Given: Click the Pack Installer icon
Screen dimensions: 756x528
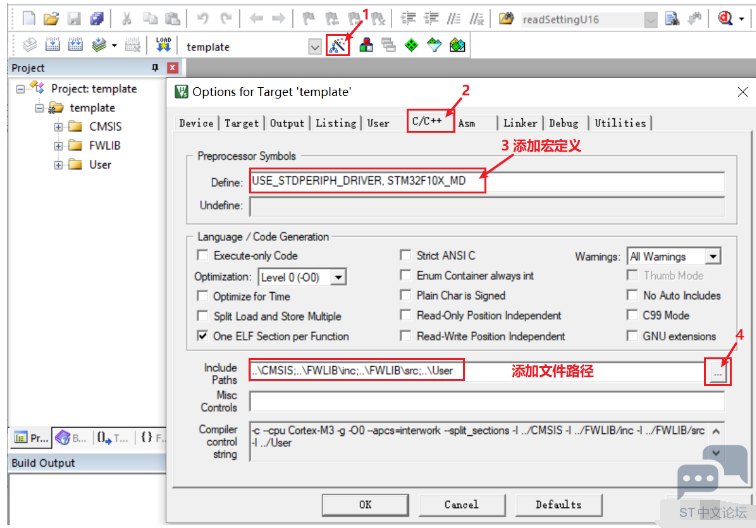Looking at the screenshot, I should (457, 45).
